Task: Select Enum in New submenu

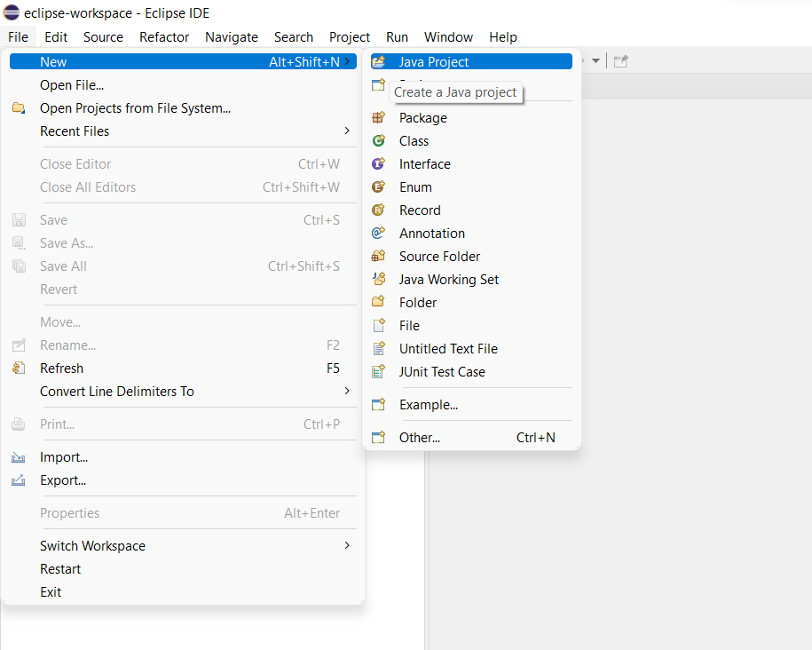Action: 472,187
